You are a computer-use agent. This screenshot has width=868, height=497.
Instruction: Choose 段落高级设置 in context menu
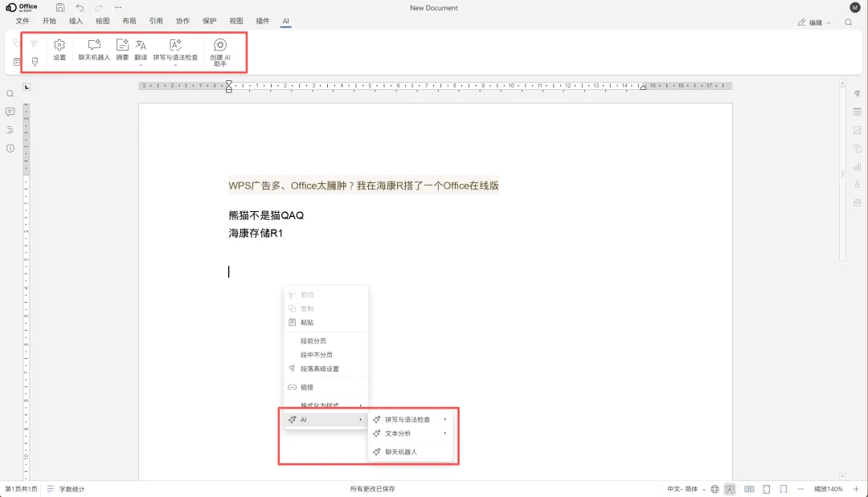pyautogui.click(x=325, y=369)
